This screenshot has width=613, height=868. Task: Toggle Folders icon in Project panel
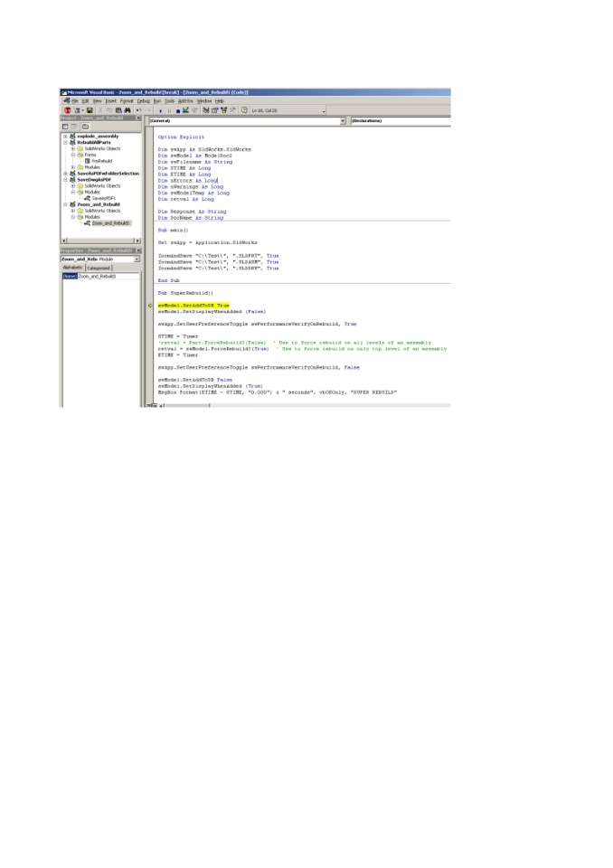click(85, 127)
